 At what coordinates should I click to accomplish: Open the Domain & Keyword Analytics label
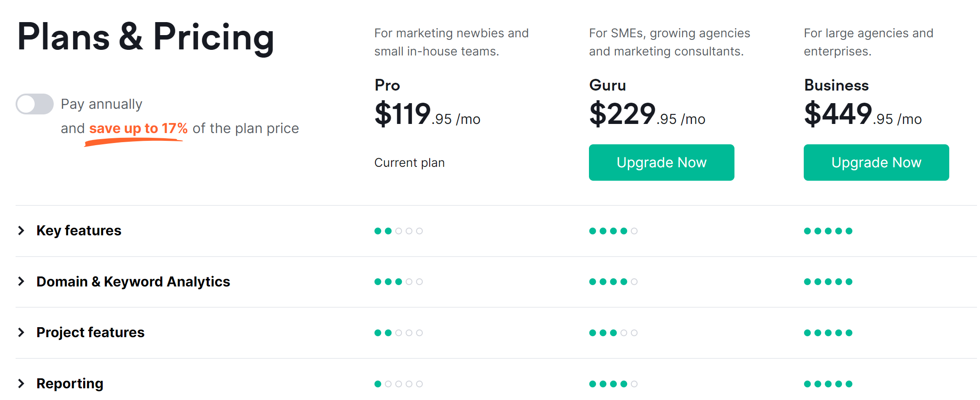pos(133,282)
